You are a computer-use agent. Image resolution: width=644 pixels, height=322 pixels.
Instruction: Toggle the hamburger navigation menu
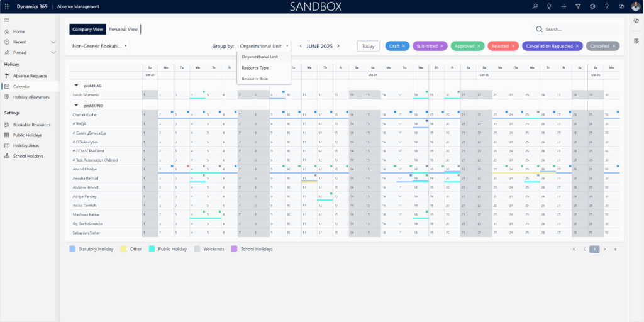pyautogui.click(x=7, y=20)
